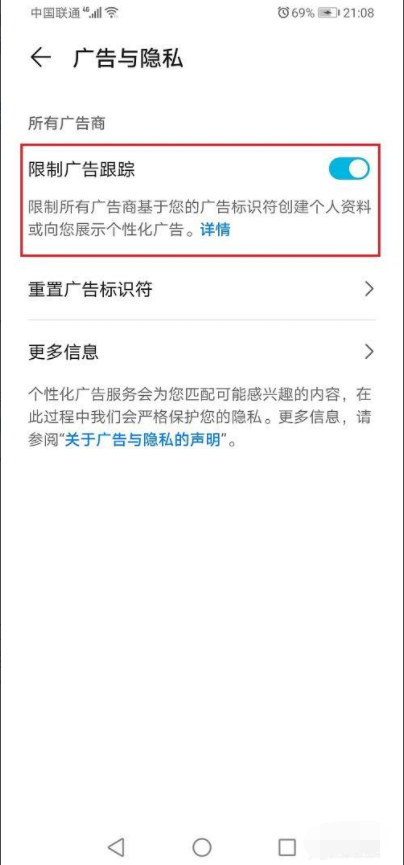The height and width of the screenshot is (865, 404).
Task: Expand 重置广告标识符 via its chevron
Action: 369,289
